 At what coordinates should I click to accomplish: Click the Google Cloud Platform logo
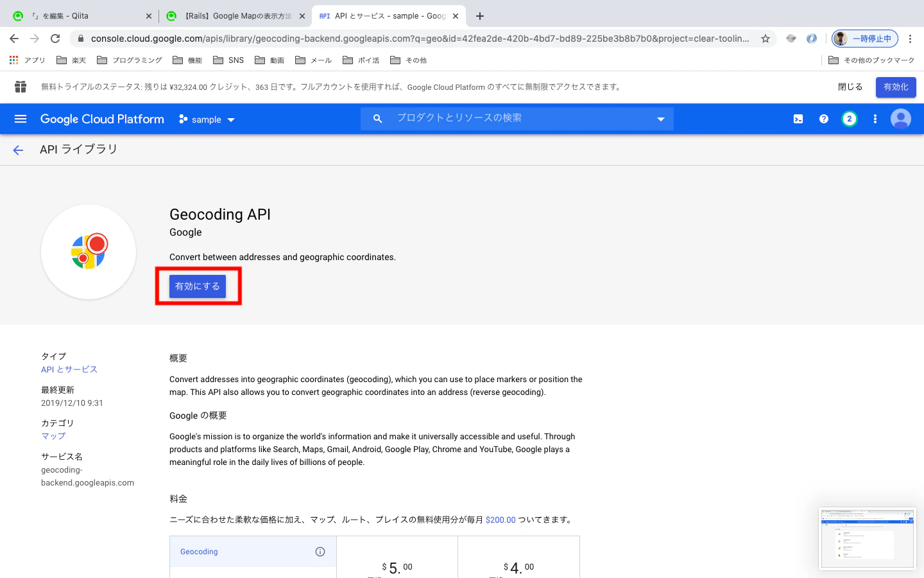[x=102, y=119]
